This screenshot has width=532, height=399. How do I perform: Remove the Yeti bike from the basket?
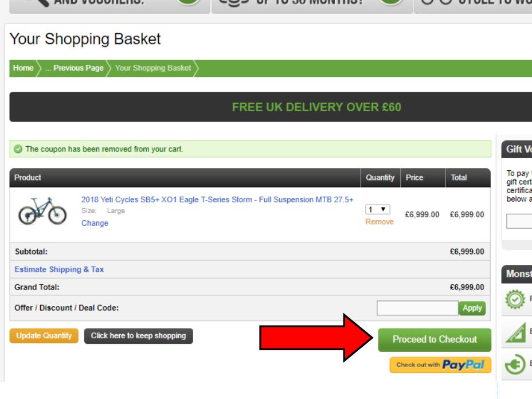[380, 222]
